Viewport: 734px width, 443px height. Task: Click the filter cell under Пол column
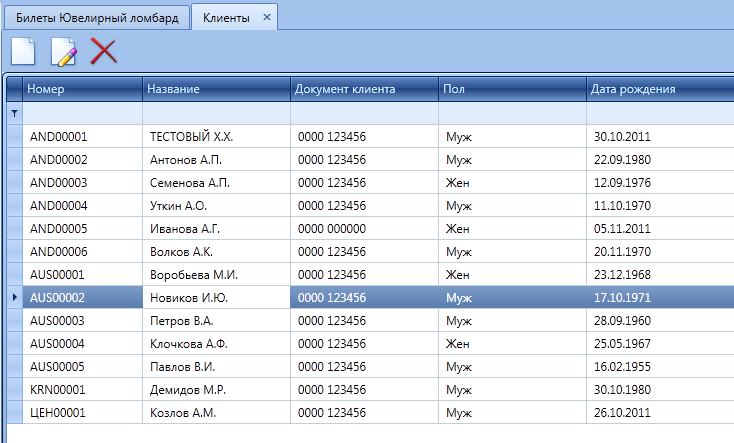pos(512,114)
